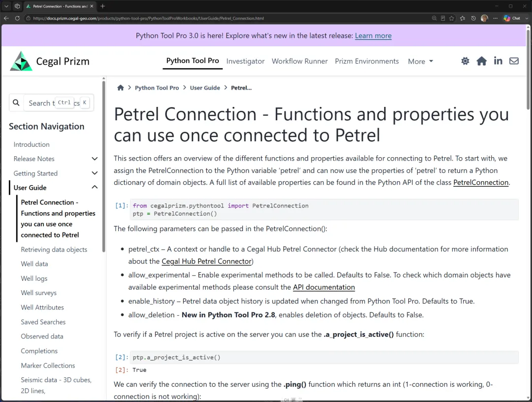This screenshot has height=402, width=532.
Task: Click the Learn more banner link
Action: [373, 35]
